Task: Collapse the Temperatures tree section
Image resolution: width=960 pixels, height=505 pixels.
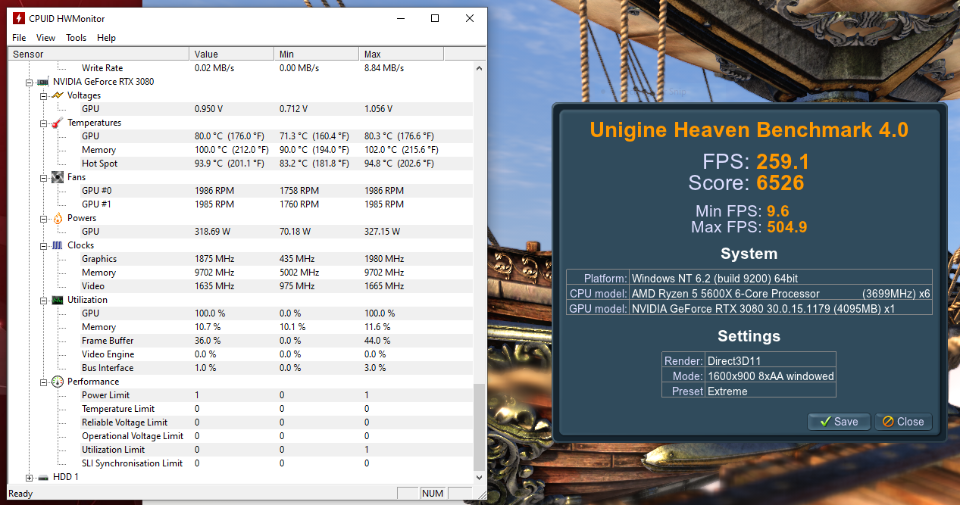Action: pyautogui.click(x=43, y=123)
